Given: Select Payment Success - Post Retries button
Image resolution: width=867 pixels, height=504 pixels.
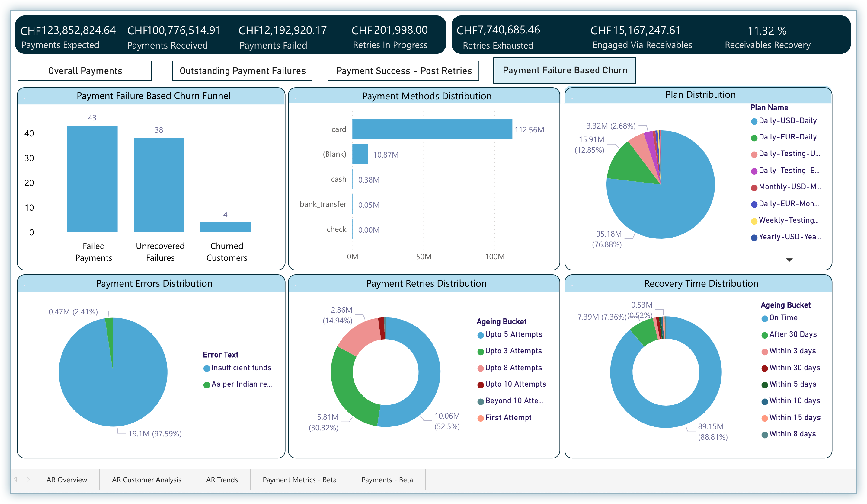Looking at the screenshot, I should 404,71.
